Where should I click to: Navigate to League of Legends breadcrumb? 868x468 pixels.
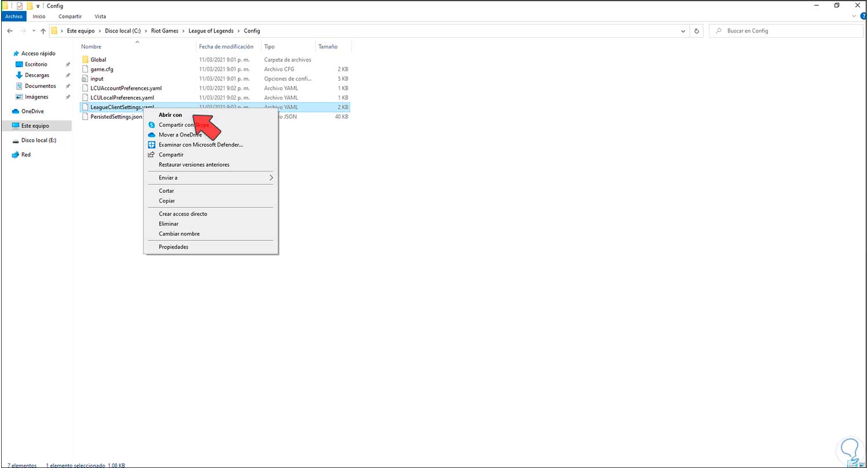[x=211, y=31]
